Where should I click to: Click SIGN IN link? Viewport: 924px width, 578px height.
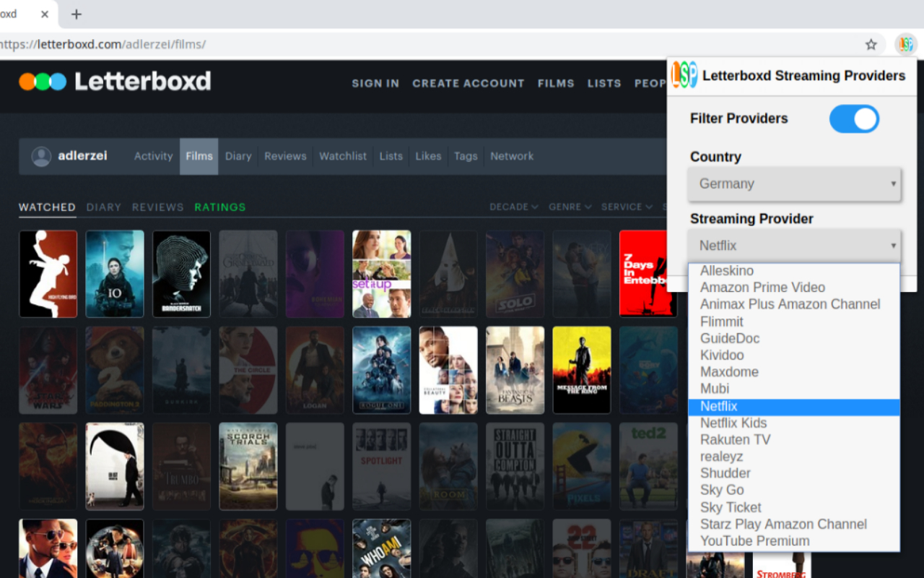tap(375, 83)
